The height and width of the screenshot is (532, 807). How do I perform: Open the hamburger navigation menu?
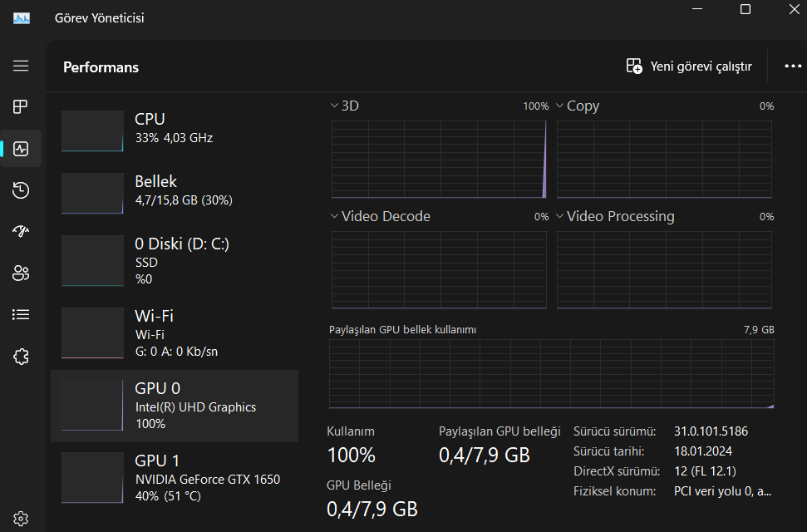(21, 66)
